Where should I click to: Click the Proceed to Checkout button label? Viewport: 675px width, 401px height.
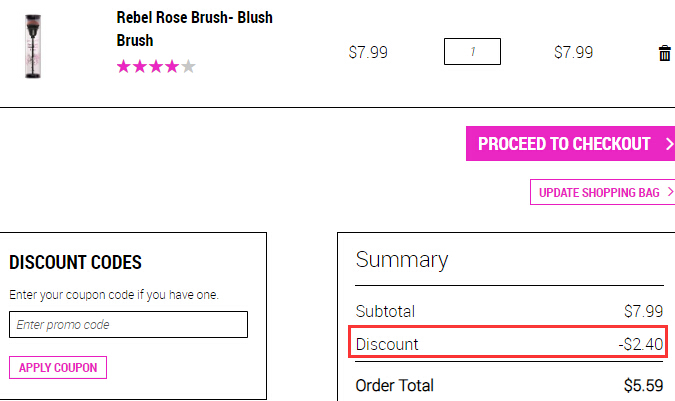coord(564,144)
